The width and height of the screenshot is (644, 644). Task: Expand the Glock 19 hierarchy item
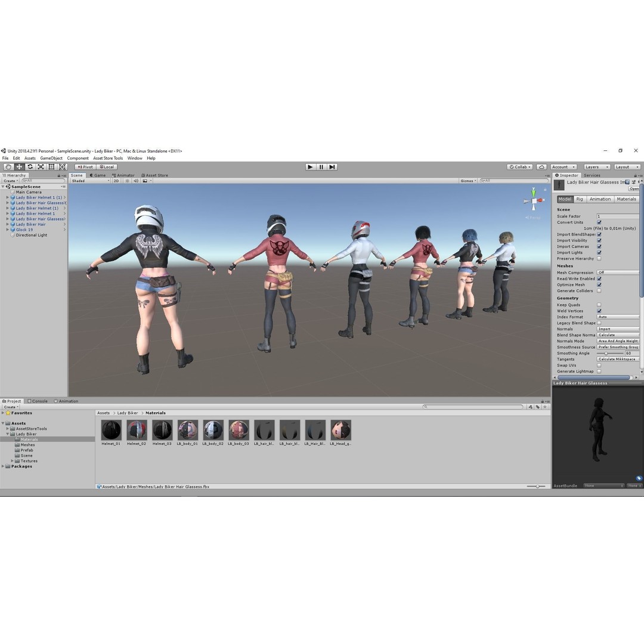coord(7,230)
